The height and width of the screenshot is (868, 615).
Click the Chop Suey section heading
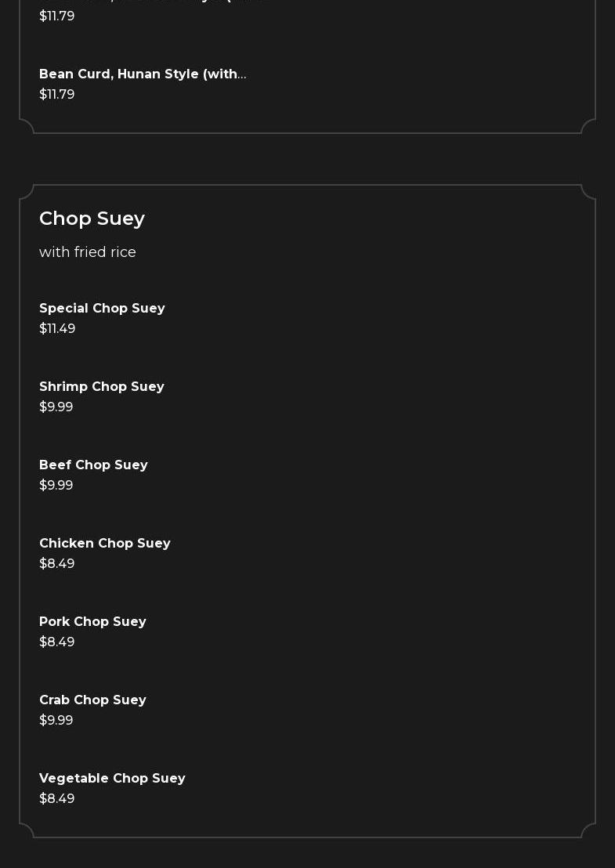[x=92, y=219]
